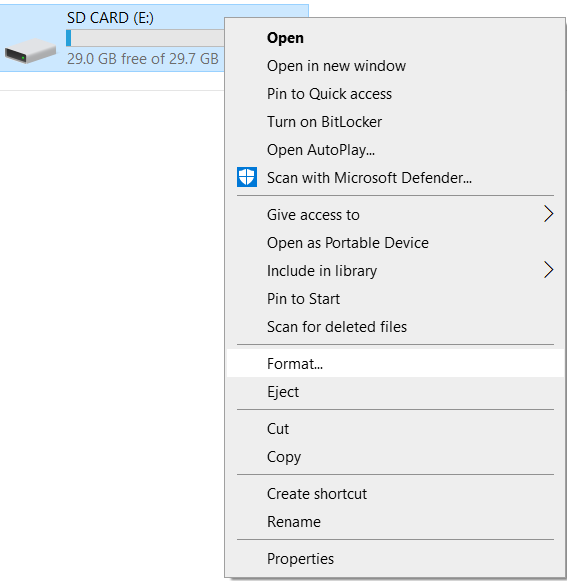Select Create shortcut

tap(395, 494)
